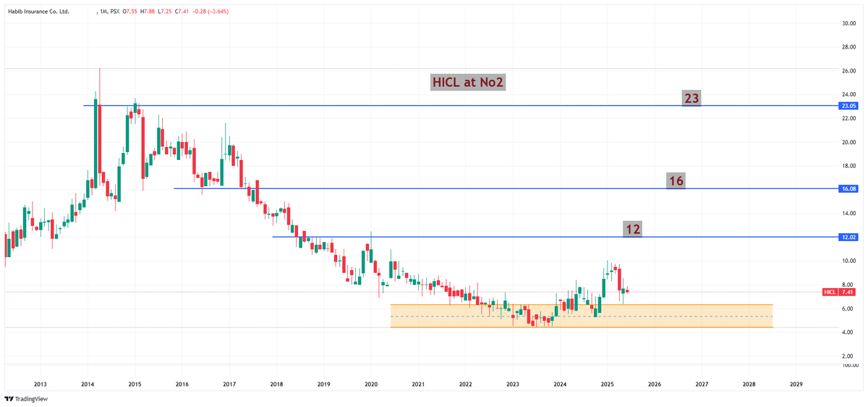Click 2029 on the time axis

796,384
